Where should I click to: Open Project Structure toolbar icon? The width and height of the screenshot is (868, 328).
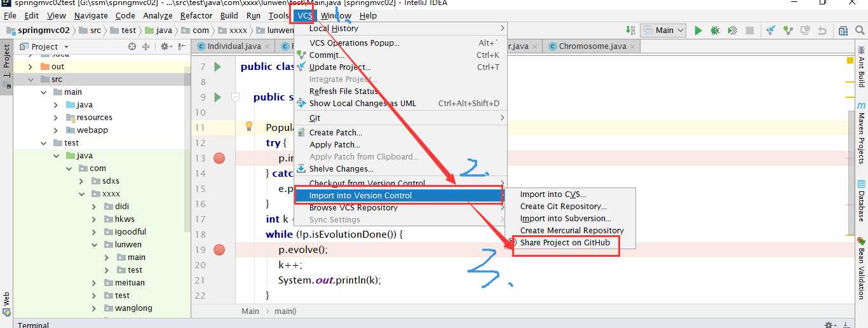(x=843, y=30)
